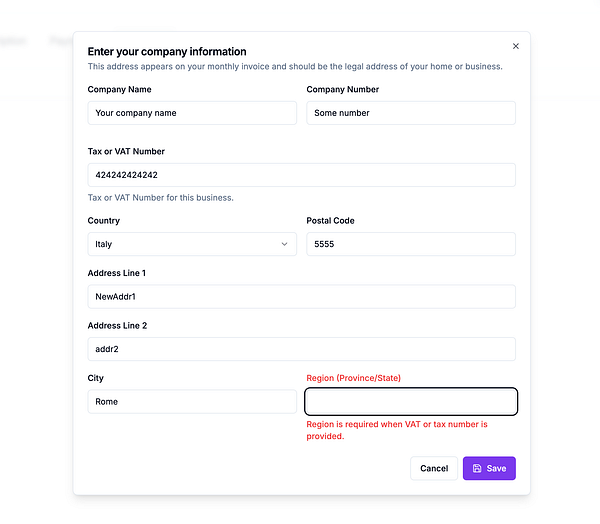Click the Address Line 1 label
Viewport: 600px width, 524px height.
click(118, 273)
